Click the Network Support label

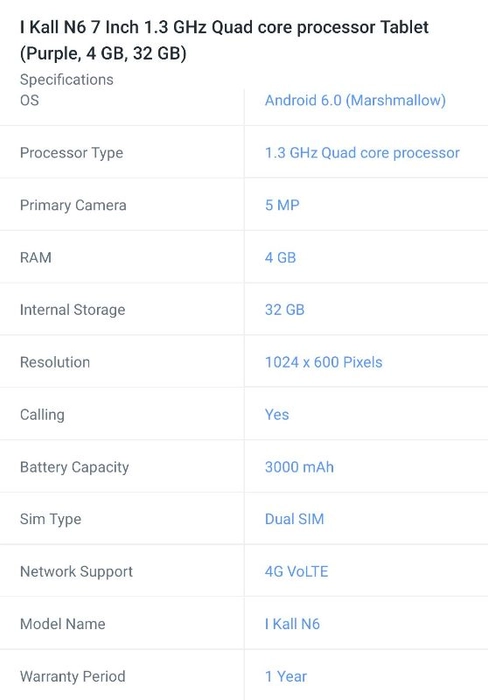tap(76, 571)
